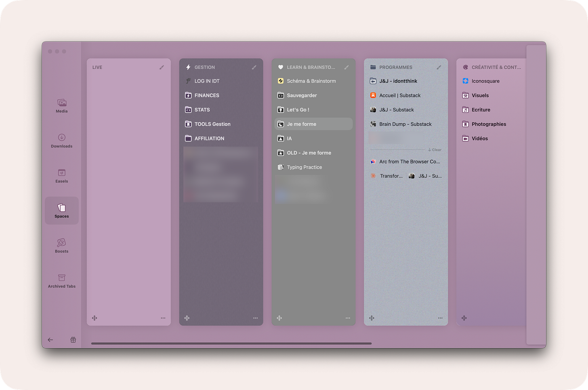Screen dimensions: 588x390
Task: Click the gift icon in the sidebar footer
Action: click(73, 340)
